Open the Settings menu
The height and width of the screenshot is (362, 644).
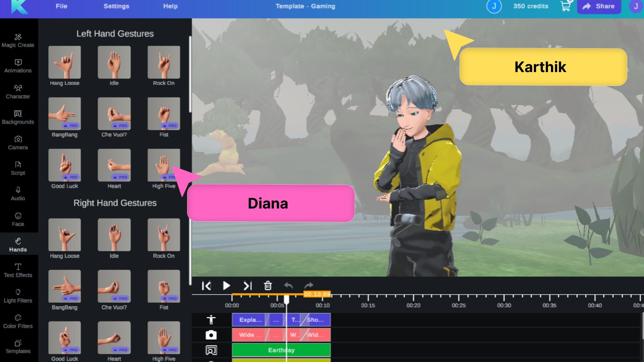tap(116, 6)
